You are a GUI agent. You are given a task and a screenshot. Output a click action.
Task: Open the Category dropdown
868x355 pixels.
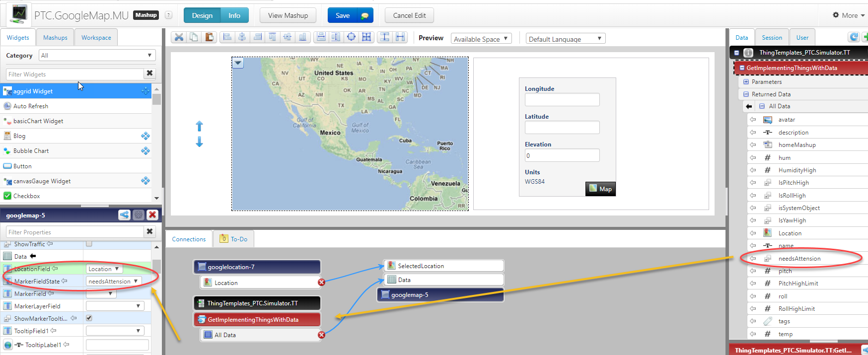tap(97, 55)
